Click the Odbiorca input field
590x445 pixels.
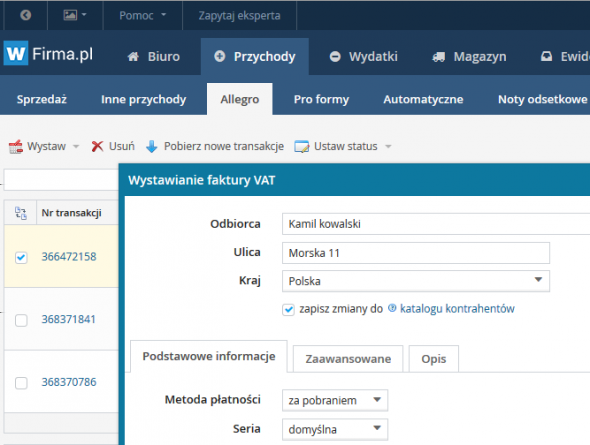point(436,224)
